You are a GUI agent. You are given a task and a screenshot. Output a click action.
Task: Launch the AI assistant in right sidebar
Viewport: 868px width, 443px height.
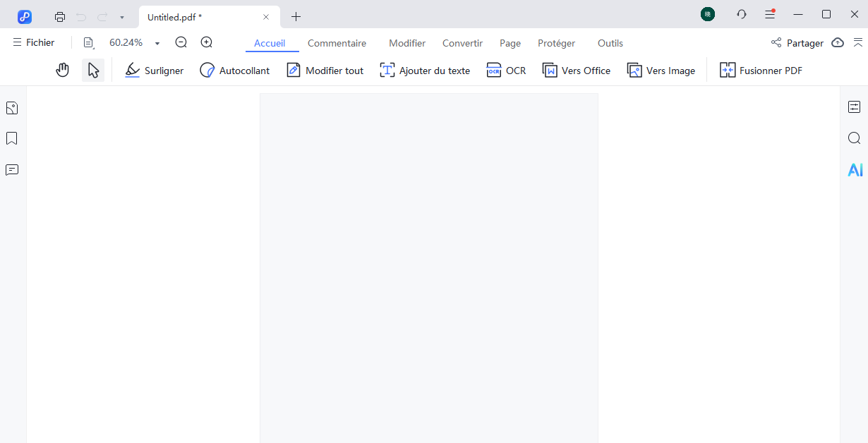point(855,170)
